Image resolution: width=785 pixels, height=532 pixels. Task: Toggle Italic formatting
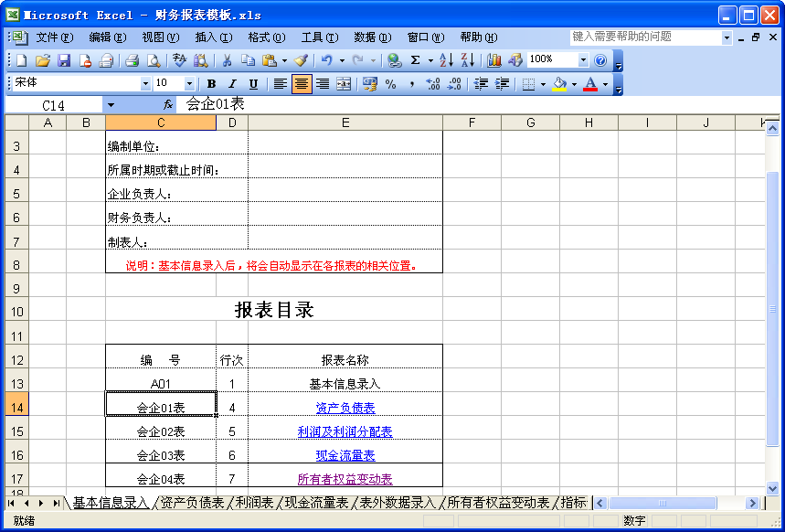point(232,84)
